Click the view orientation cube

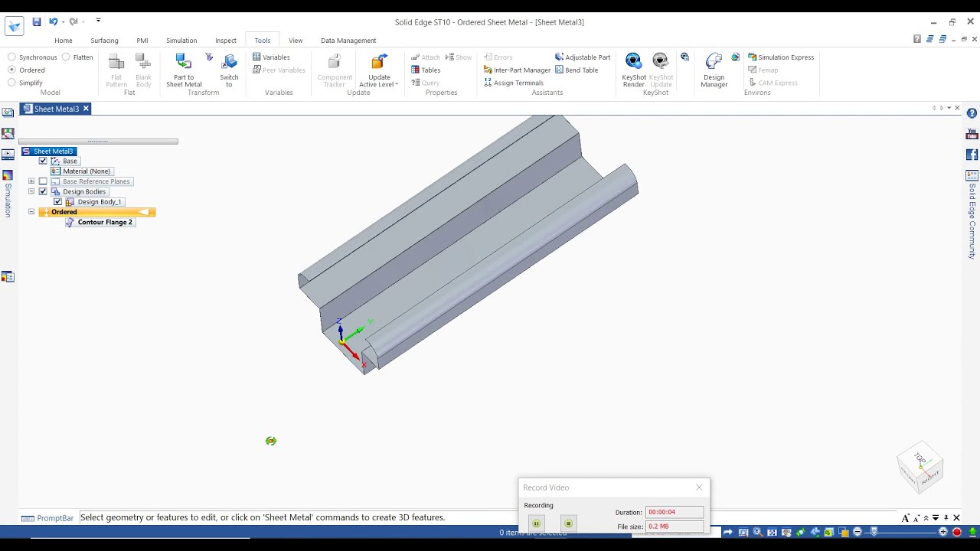(921, 465)
